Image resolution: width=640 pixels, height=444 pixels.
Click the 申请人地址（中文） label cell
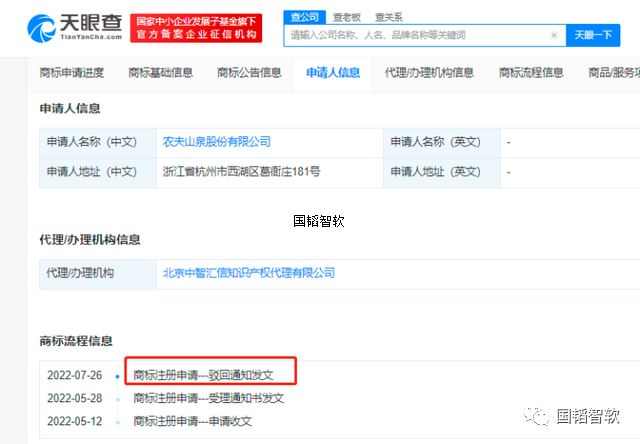click(98, 173)
